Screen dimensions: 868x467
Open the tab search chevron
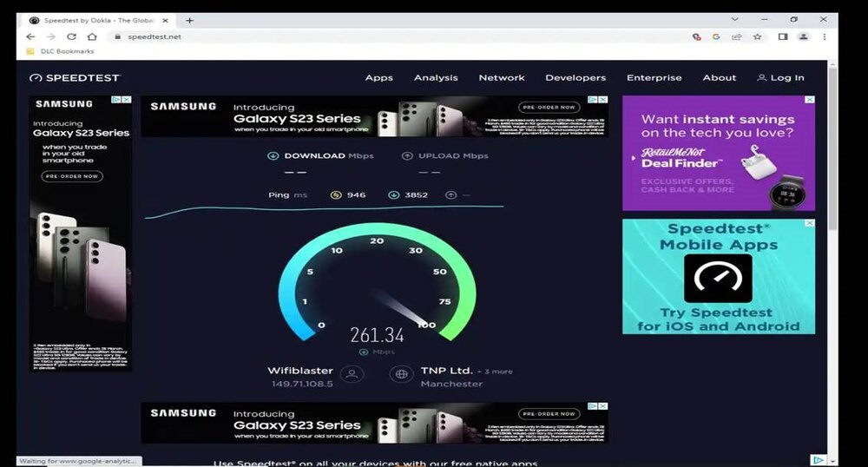pos(734,19)
